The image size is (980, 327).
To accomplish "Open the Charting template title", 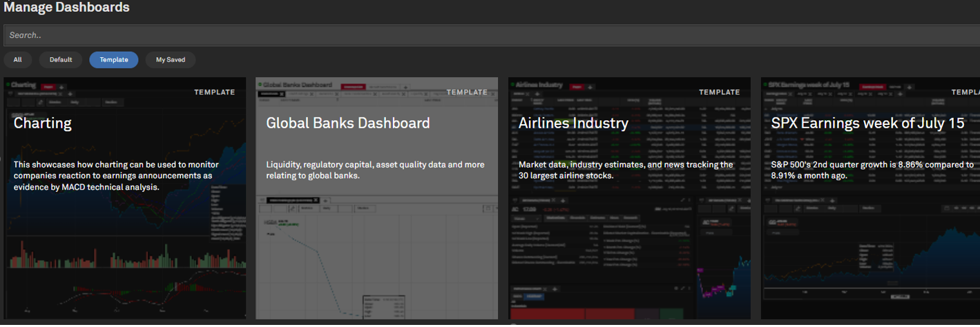I will click(x=43, y=123).
